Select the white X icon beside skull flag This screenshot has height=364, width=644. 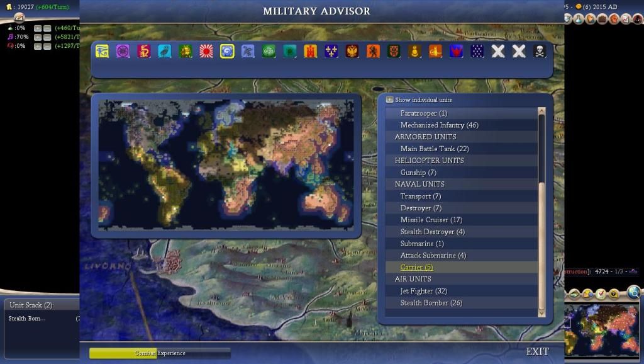point(519,52)
